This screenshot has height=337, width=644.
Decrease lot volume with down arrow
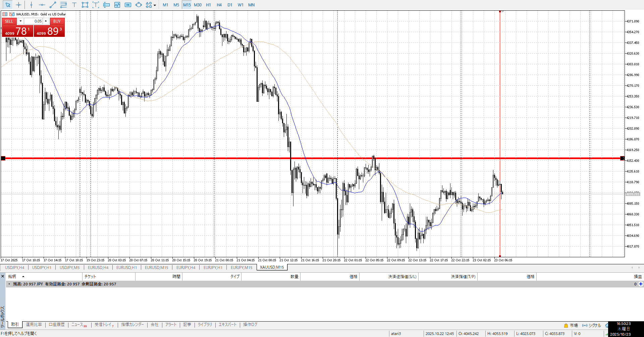[20, 21]
